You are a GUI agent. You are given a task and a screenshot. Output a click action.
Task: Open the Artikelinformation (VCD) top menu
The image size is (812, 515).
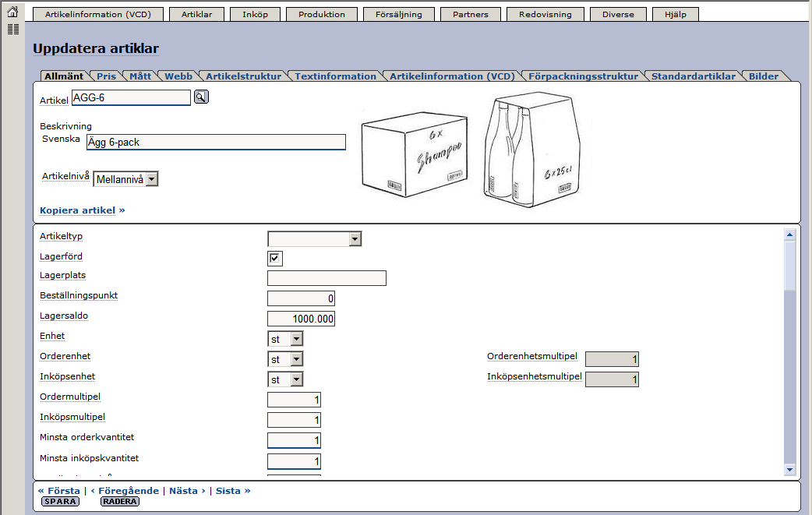point(98,15)
